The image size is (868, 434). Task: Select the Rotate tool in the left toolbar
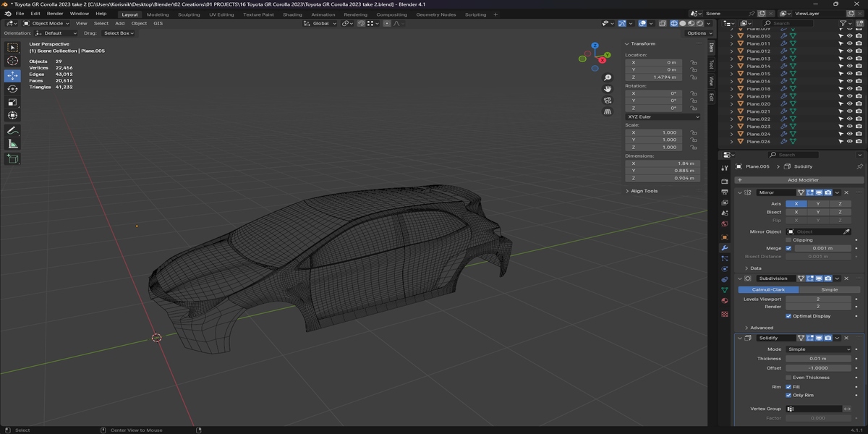click(12, 89)
